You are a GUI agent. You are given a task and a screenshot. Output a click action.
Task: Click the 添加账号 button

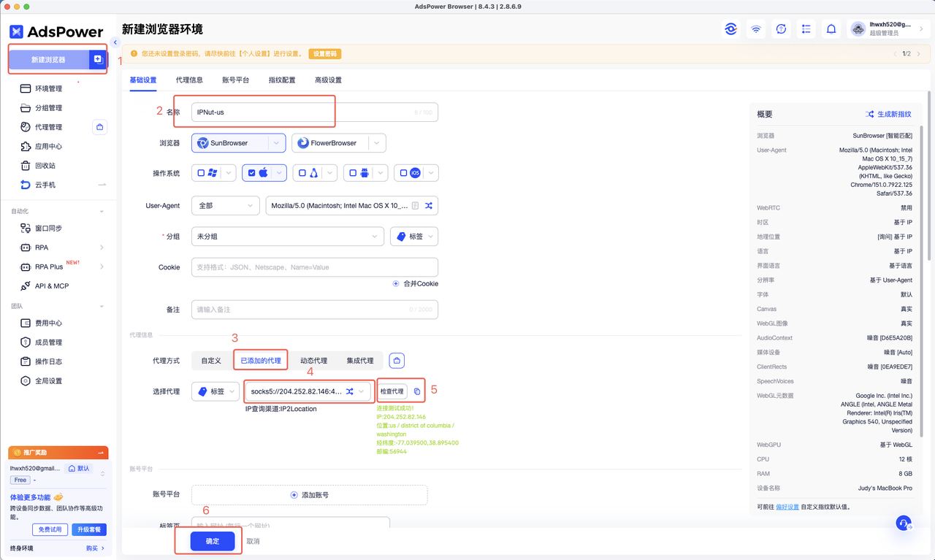tap(309, 495)
